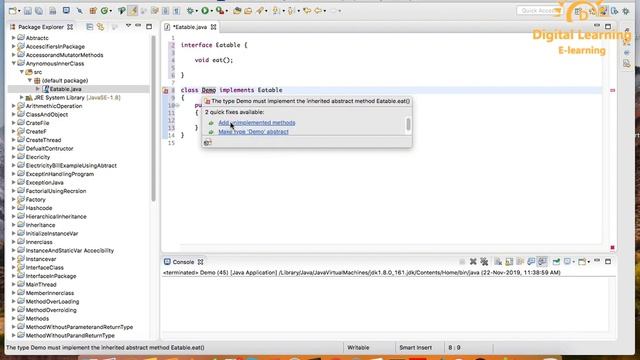The height and width of the screenshot is (360, 640).
Task: Close the Eatable.java editor tab
Action: (213, 27)
